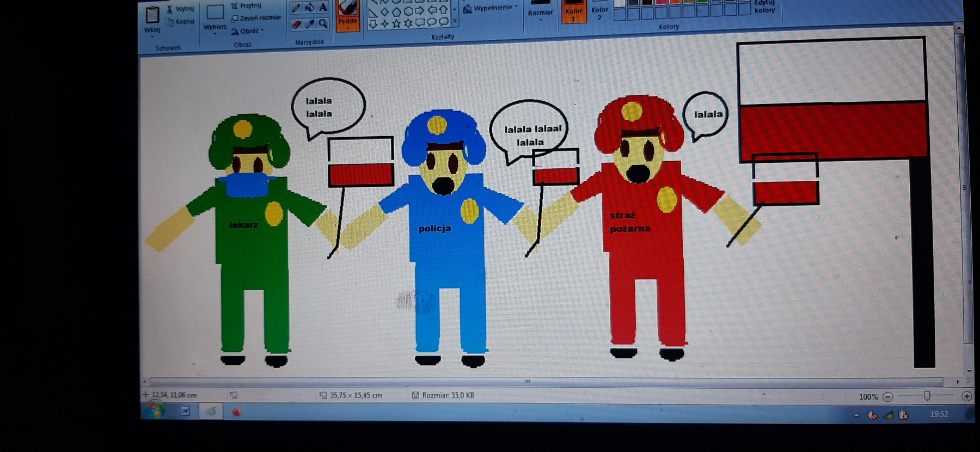This screenshot has width=980, height=452.
Task: Click the scroll up arrow of the vertical scrollbar
Action: (959, 27)
